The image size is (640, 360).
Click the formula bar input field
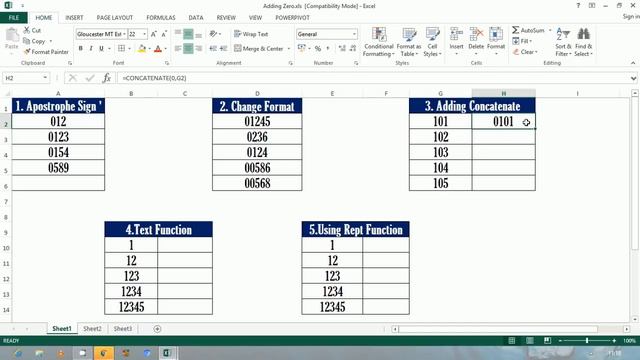373,78
